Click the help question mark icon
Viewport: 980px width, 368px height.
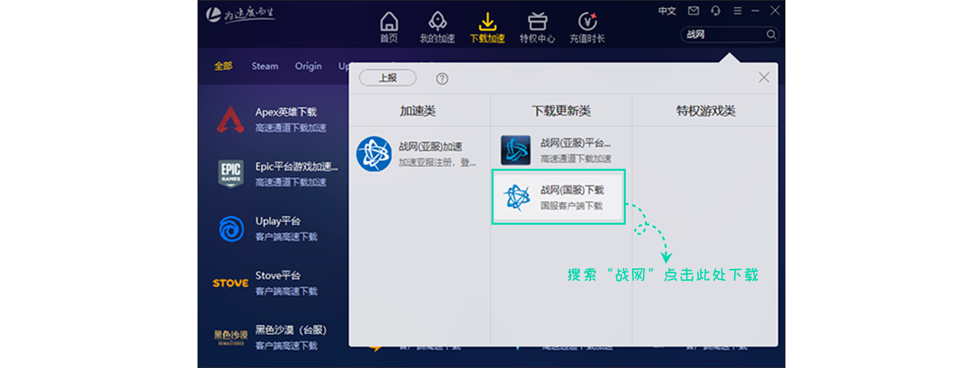[x=442, y=79]
